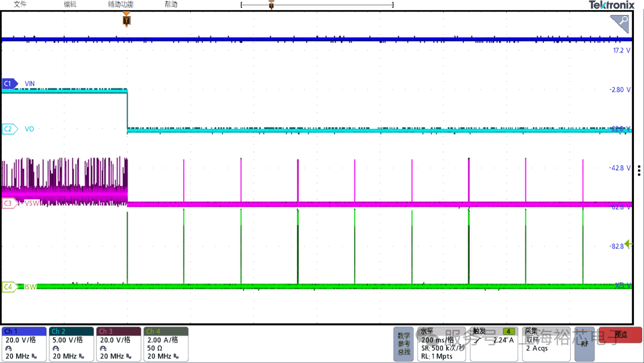The image size is (644, 363).
Task: Click the ISW waveform label
Action: point(30,287)
